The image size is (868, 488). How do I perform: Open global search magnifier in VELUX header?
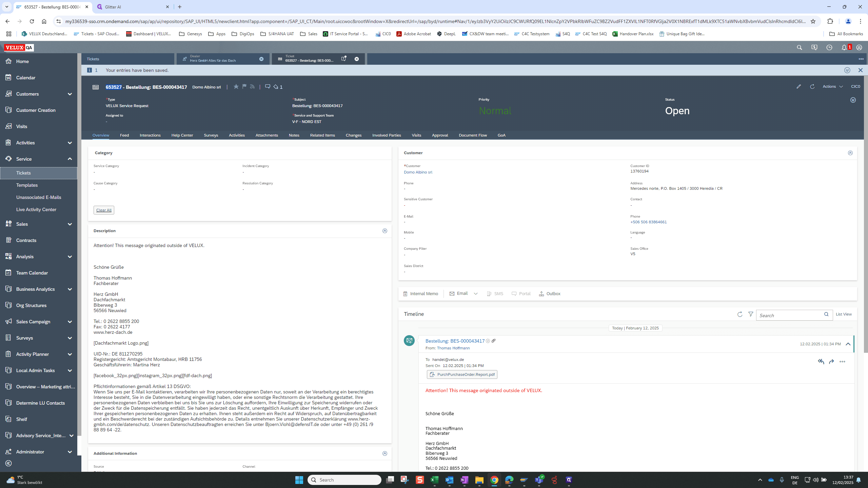click(x=799, y=47)
